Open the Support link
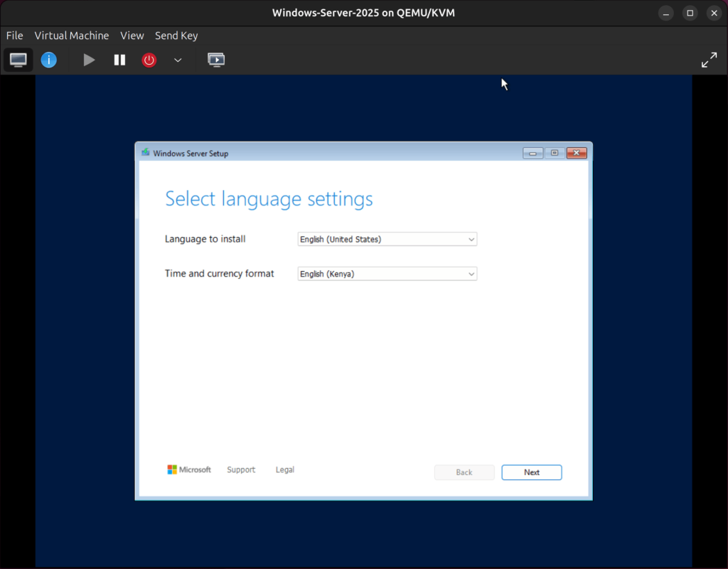The image size is (728, 569). [x=241, y=469]
